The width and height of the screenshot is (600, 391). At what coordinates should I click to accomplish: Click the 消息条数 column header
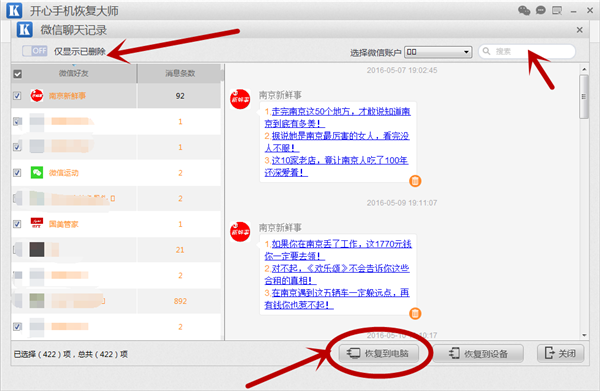[x=180, y=73]
